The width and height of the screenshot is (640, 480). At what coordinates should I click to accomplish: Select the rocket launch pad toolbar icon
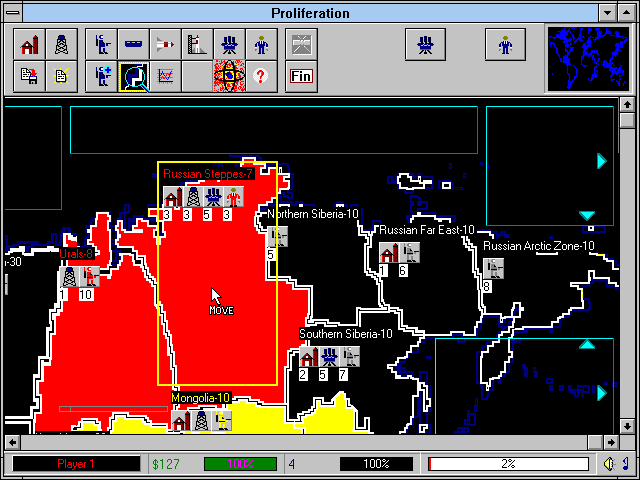coord(197,44)
